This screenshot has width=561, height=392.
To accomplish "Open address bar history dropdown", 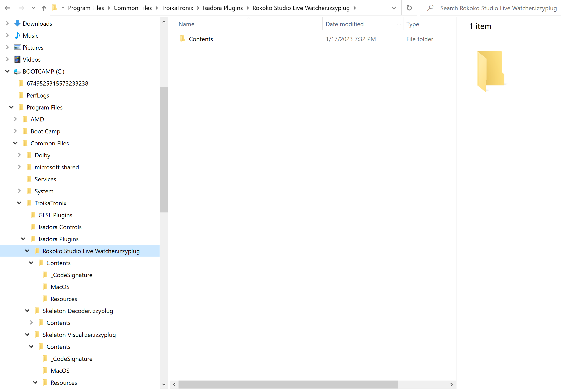I will (x=394, y=8).
